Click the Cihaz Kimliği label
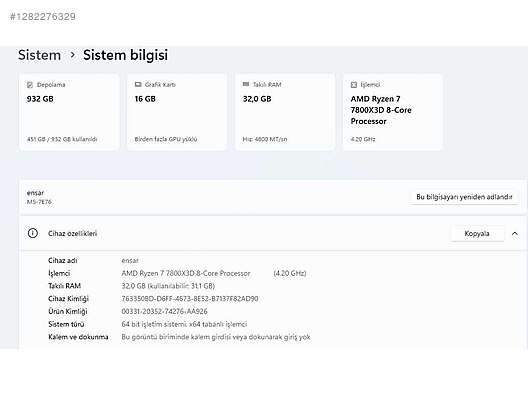The image size is (528, 396). tap(68, 299)
